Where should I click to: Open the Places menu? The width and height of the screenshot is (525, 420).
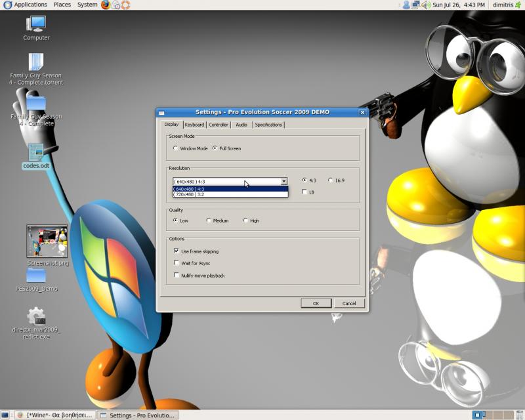(62, 5)
